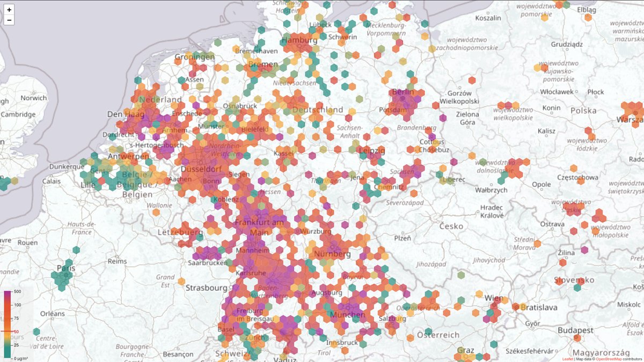The height and width of the screenshot is (362, 644).
Task: Click the Groningen city label
Action: [195, 57]
